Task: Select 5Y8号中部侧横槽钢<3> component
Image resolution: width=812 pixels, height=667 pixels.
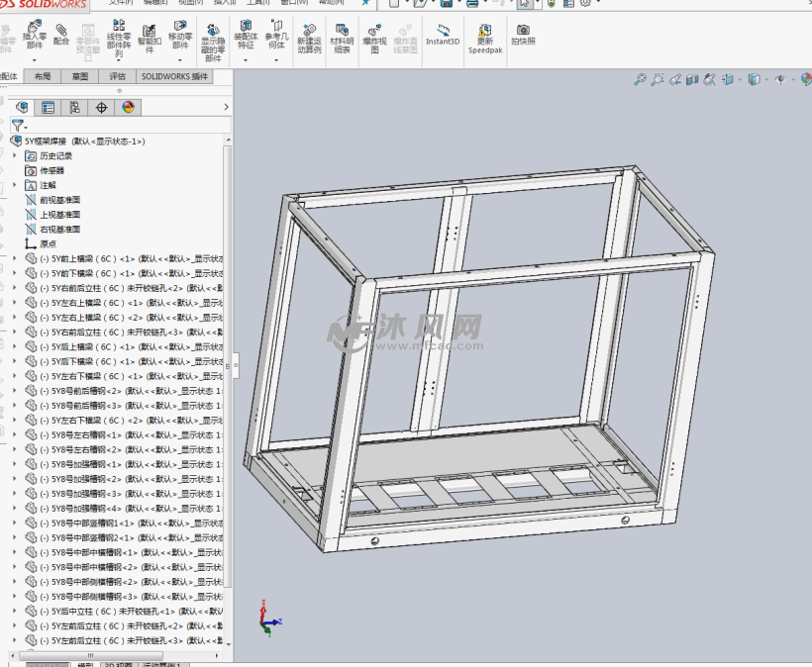Action: tap(125, 596)
